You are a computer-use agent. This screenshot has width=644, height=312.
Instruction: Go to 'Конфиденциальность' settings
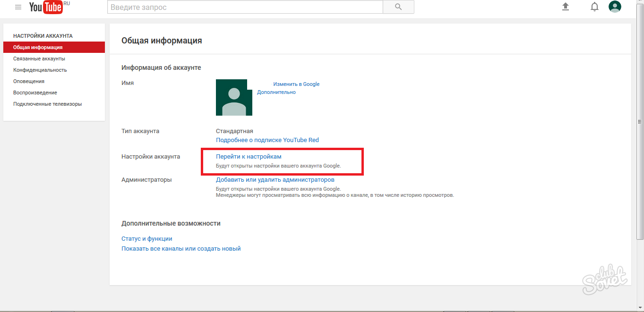40,70
